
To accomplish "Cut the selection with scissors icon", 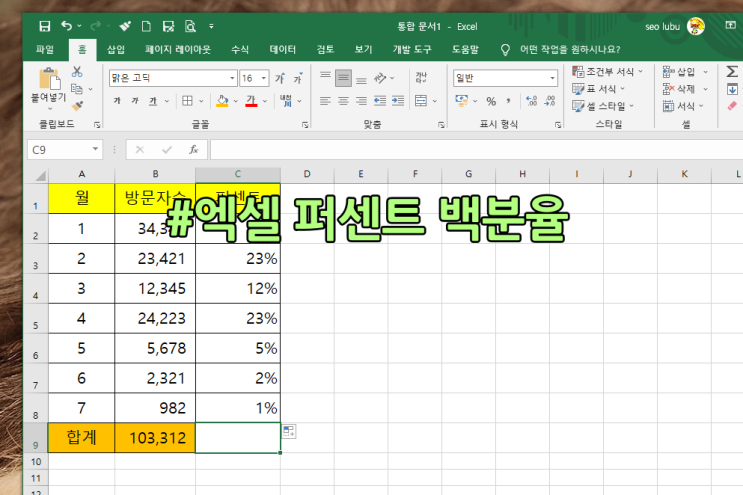I will click(77, 72).
